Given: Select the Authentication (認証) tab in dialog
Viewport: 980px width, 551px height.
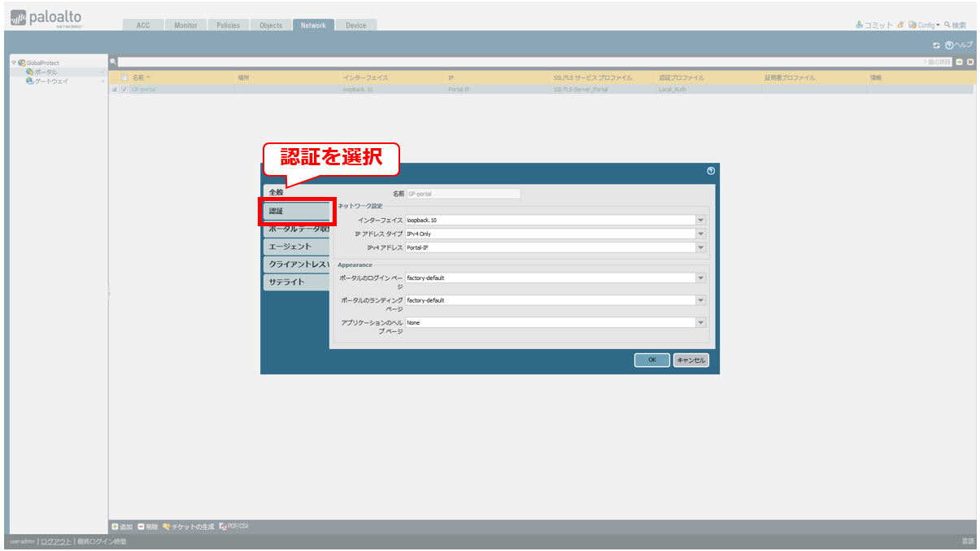Looking at the screenshot, I should [x=297, y=211].
